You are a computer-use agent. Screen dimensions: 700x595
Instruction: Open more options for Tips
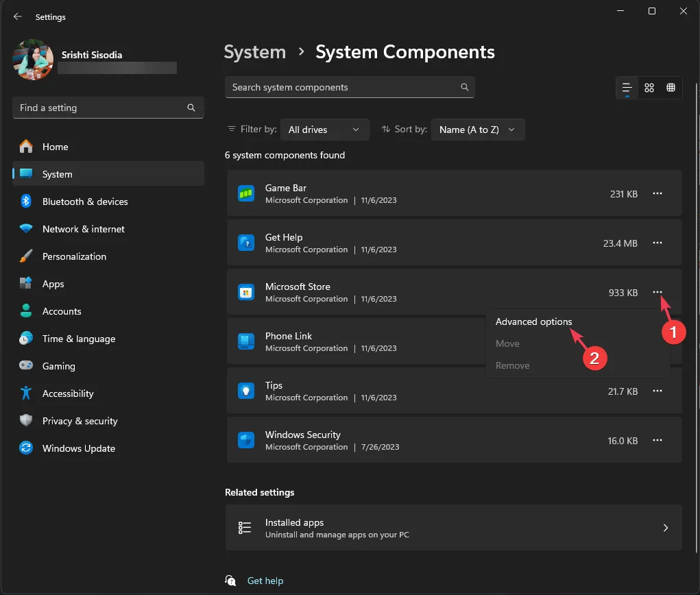pos(657,391)
